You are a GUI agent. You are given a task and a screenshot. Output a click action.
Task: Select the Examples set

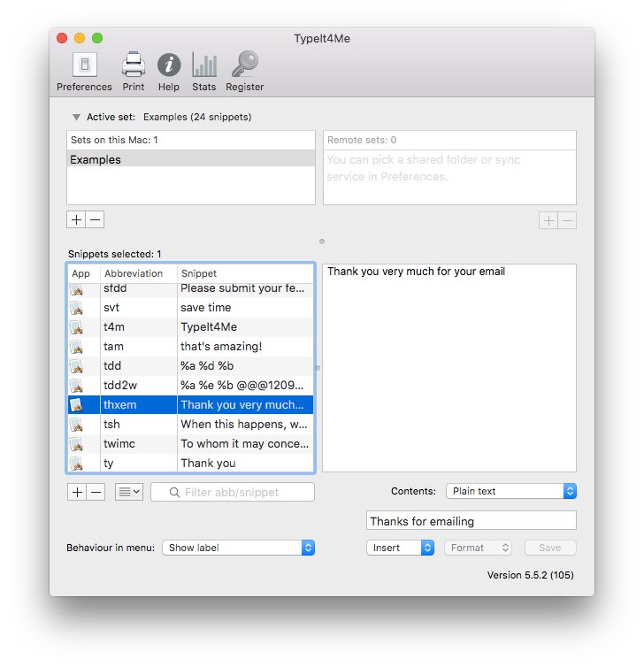point(190,159)
